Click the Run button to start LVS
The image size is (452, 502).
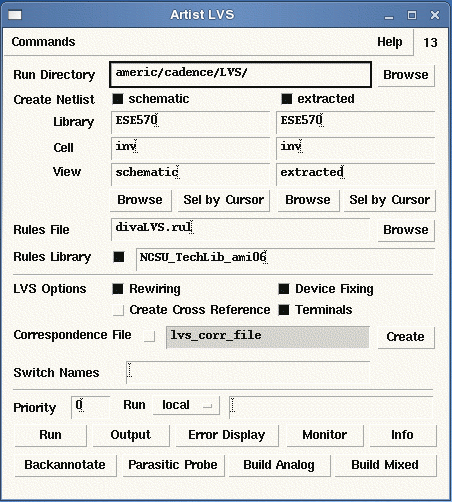point(50,435)
